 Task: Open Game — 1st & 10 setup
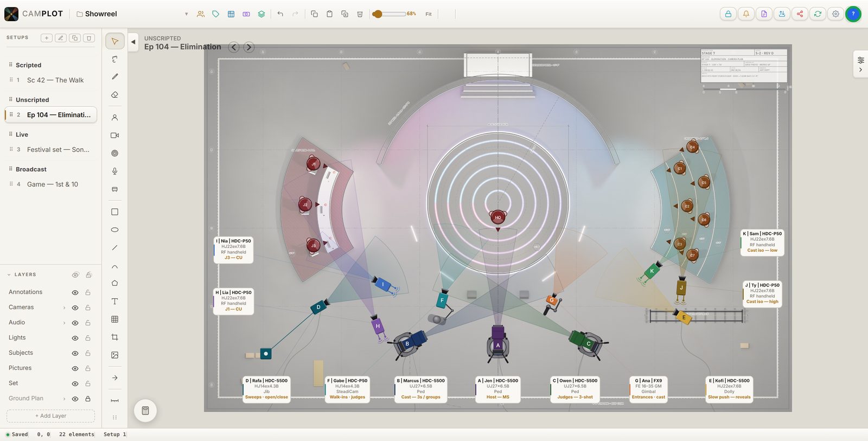[51, 184]
